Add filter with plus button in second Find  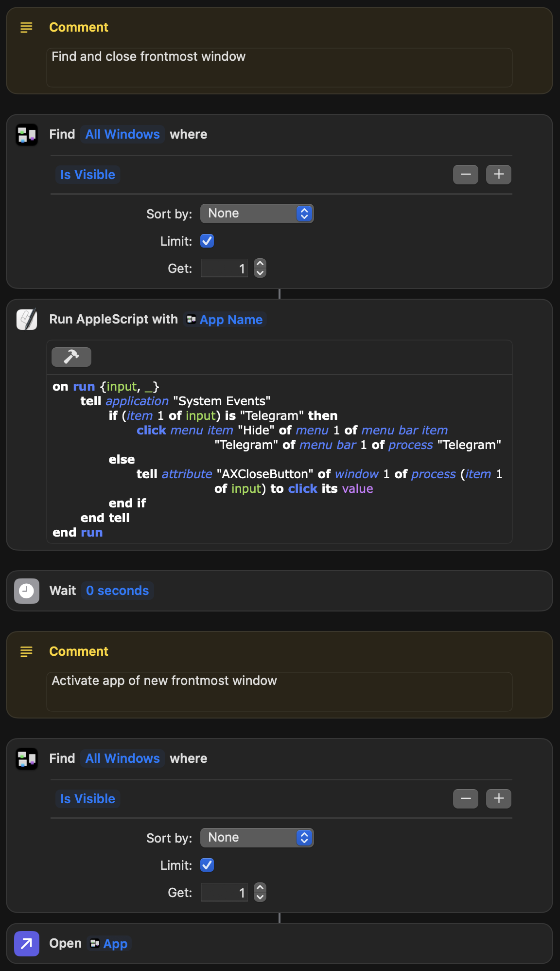499,799
